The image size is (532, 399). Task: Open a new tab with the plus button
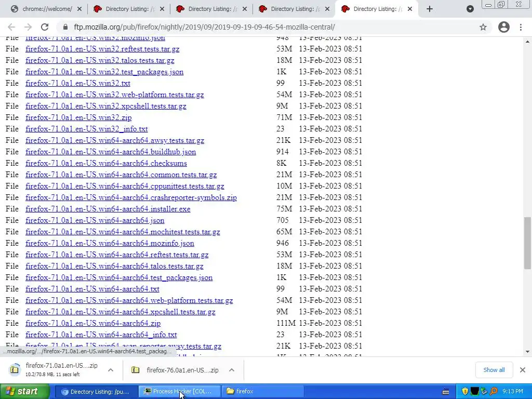pos(430,9)
